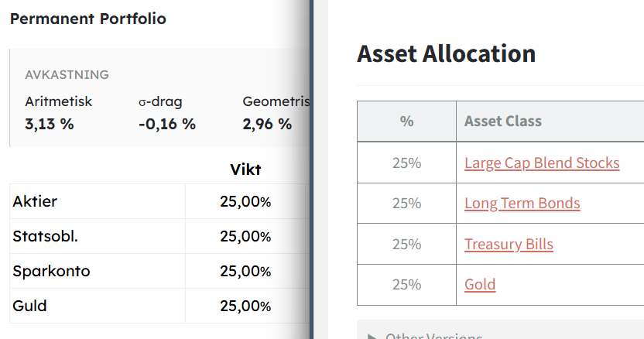Select the Aktier row label
644x339 pixels.
35,202
